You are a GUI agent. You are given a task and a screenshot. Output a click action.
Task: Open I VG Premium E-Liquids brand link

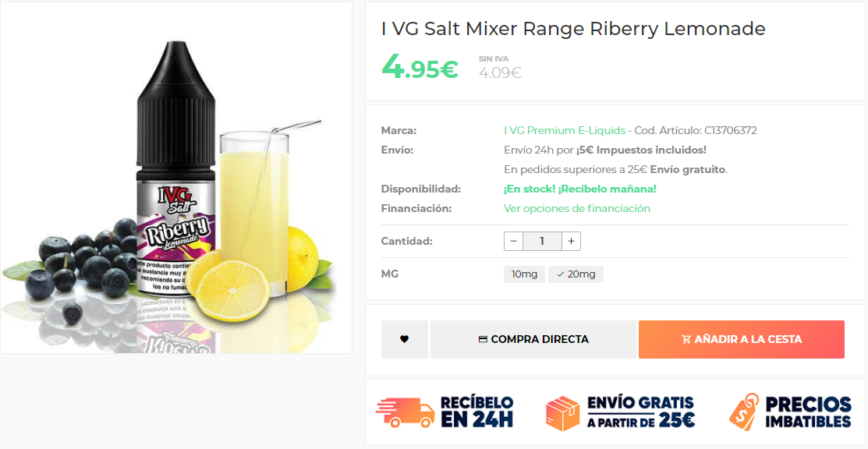click(x=565, y=131)
